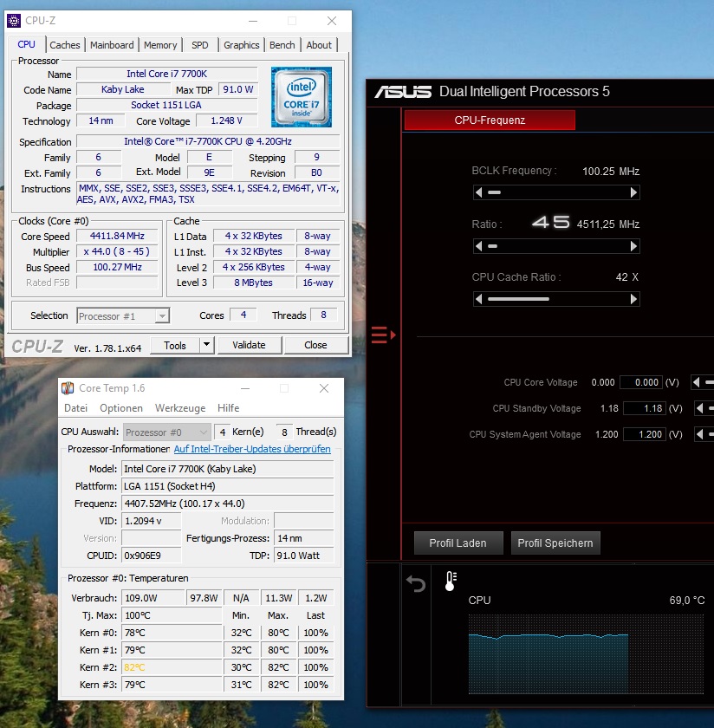
Task: Click the Ratio slider track
Action: pyautogui.click(x=556, y=246)
